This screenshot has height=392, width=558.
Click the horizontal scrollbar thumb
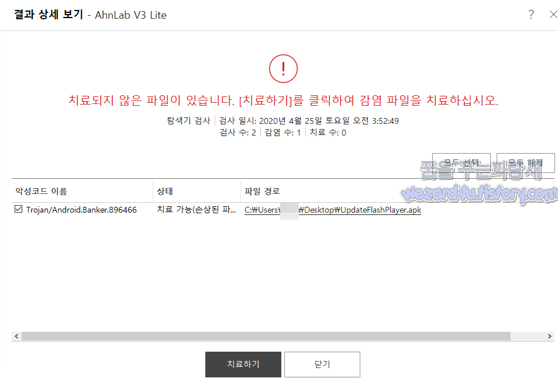[x=266, y=336]
